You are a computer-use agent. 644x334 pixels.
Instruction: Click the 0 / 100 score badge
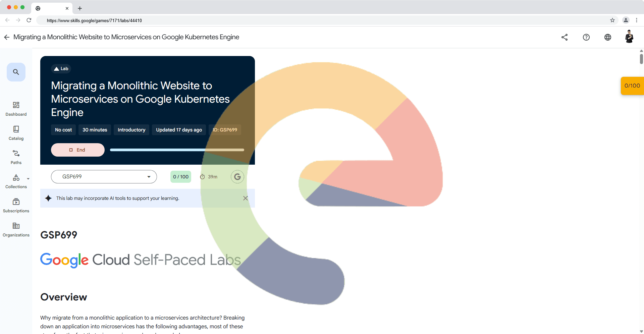click(181, 177)
